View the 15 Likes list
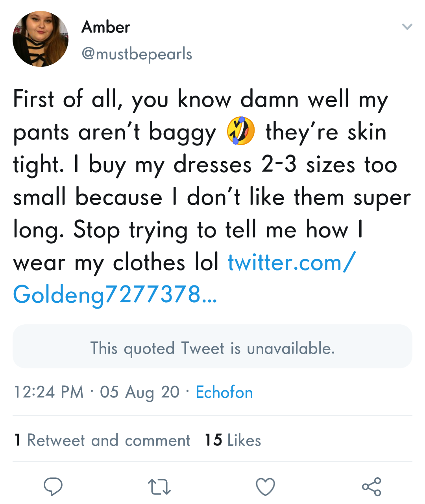 coord(233,440)
